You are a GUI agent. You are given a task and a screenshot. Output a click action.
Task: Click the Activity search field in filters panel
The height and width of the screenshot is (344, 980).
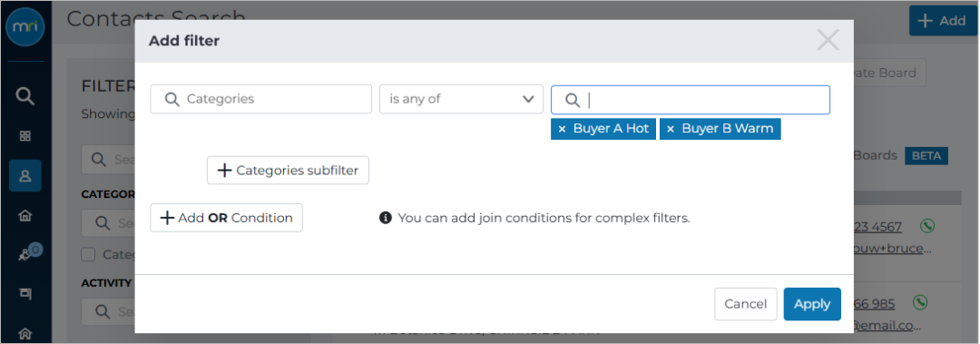109,310
